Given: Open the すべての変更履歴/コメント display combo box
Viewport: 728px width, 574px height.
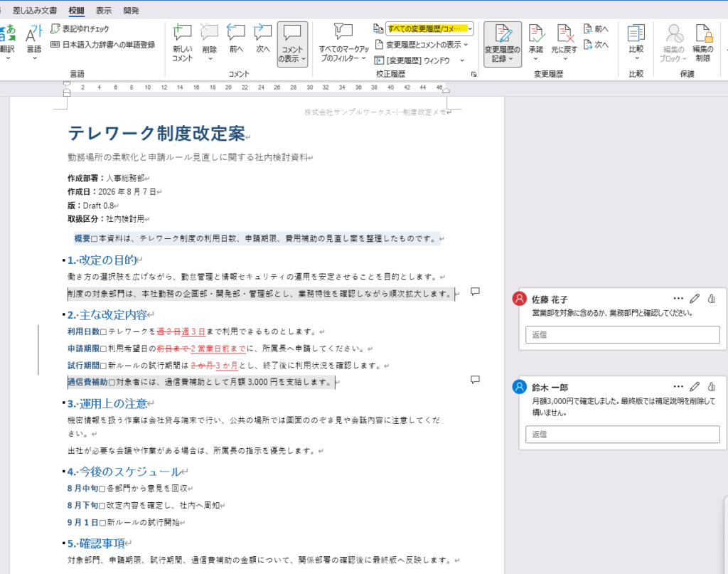Looking at the screenshot, I should pyautogui.click(x=429, y=28).
